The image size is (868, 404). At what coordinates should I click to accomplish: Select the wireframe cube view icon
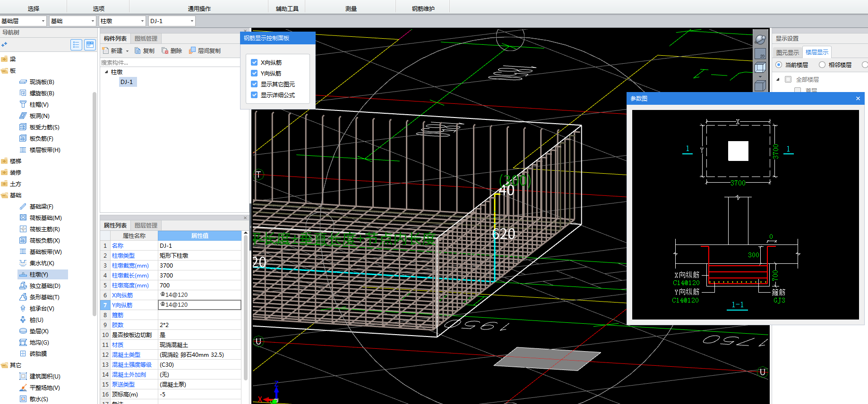click(x=760, y=67)
